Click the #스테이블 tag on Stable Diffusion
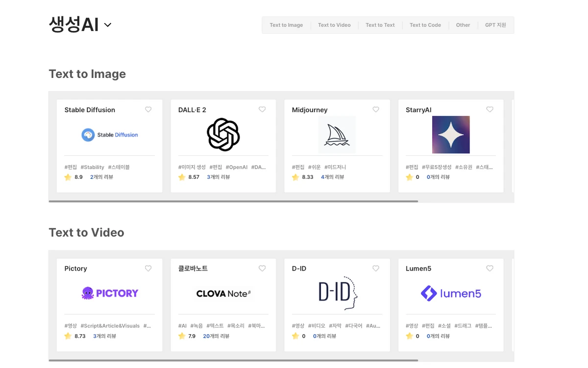 click(x=119, y=167)
